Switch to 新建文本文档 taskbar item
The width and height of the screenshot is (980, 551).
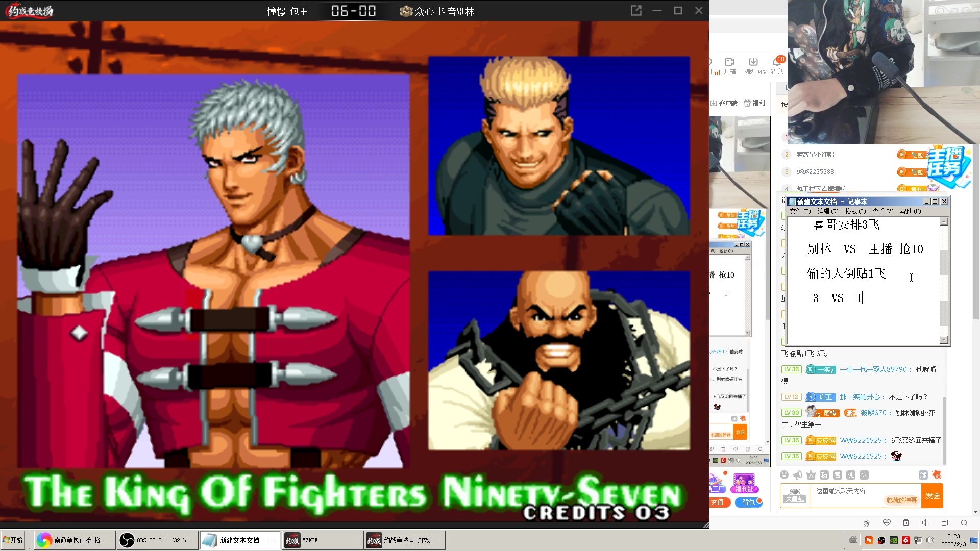coord(240,540)
